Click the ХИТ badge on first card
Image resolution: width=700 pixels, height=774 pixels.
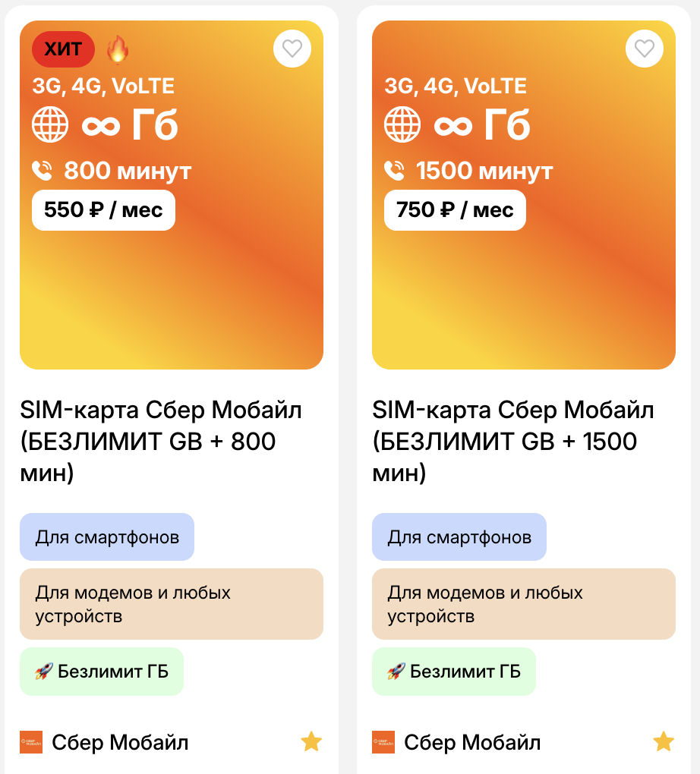[x=63, y=50]
